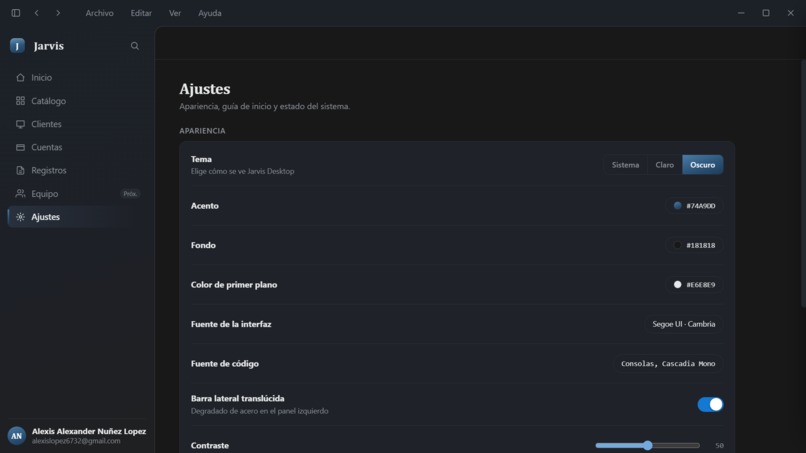806x453 pixels.
Task: Open search with the magnifier icon
Action: pos(135,46)
